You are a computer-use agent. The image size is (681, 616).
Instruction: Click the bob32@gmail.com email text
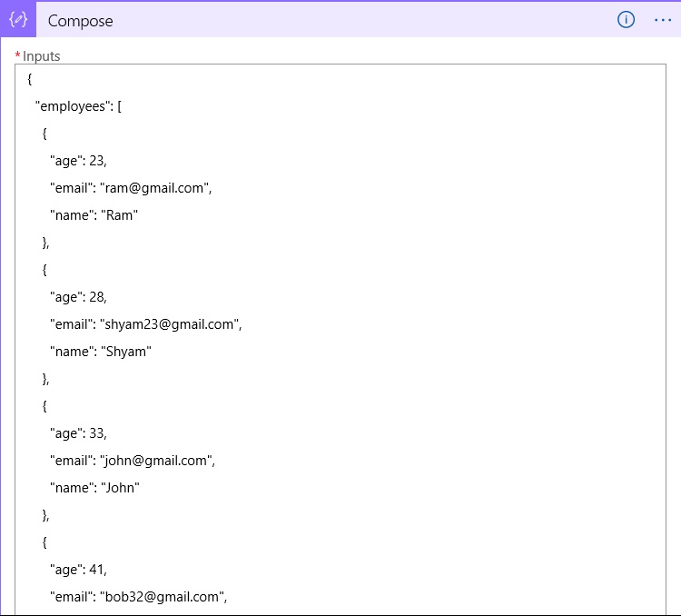pos(162,597)
